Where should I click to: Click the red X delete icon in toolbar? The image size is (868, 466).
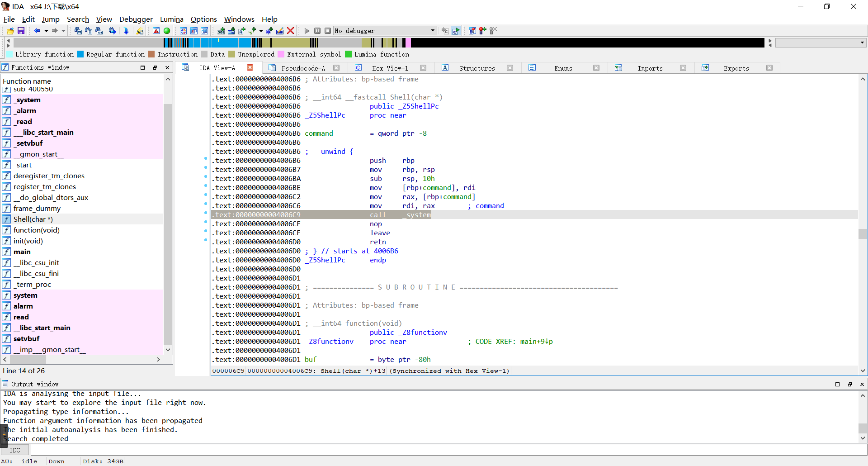click(291, 31)
